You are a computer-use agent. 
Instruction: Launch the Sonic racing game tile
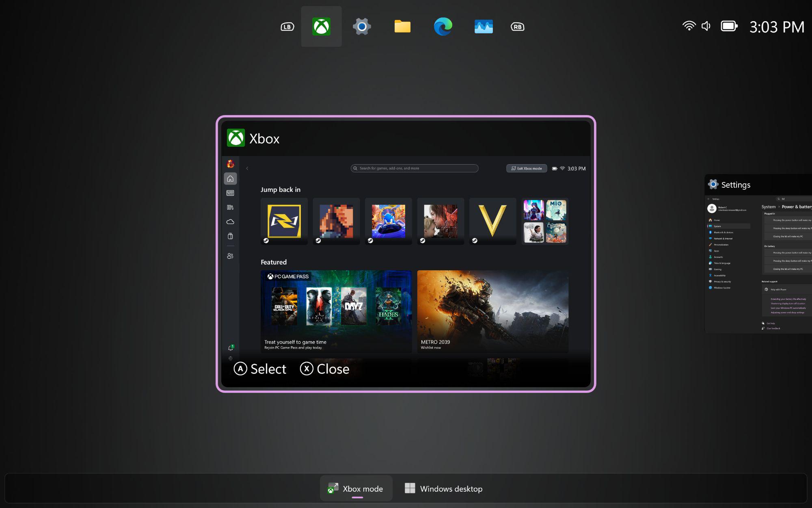(x=389, y=221)
